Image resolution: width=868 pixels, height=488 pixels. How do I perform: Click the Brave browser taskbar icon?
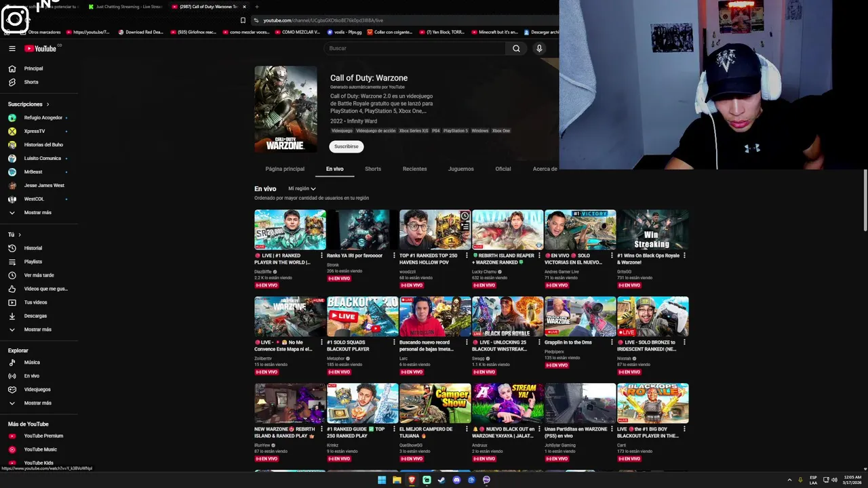(412, 480)
